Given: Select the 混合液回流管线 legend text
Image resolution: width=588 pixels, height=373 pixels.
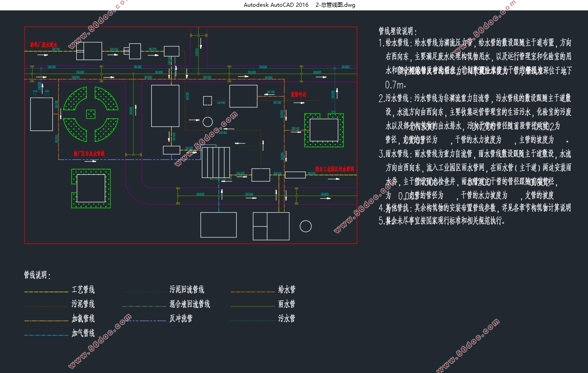Looking at the screenshot, I should (190, 304).
